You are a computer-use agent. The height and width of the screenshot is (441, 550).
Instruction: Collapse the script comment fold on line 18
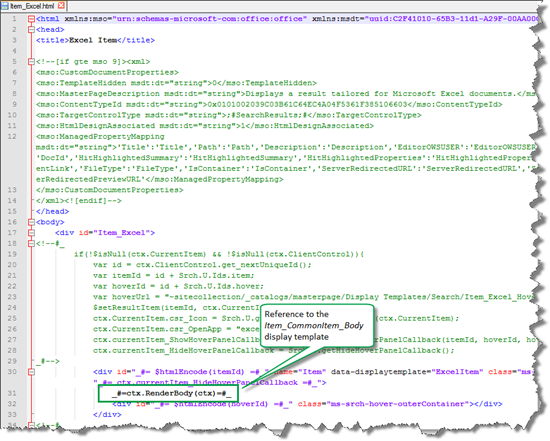point(31,244)
